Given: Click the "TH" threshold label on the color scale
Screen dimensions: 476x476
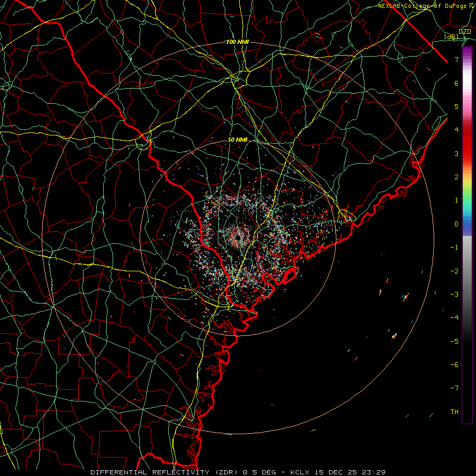Looking at the screenshot, I should point(454,412).
